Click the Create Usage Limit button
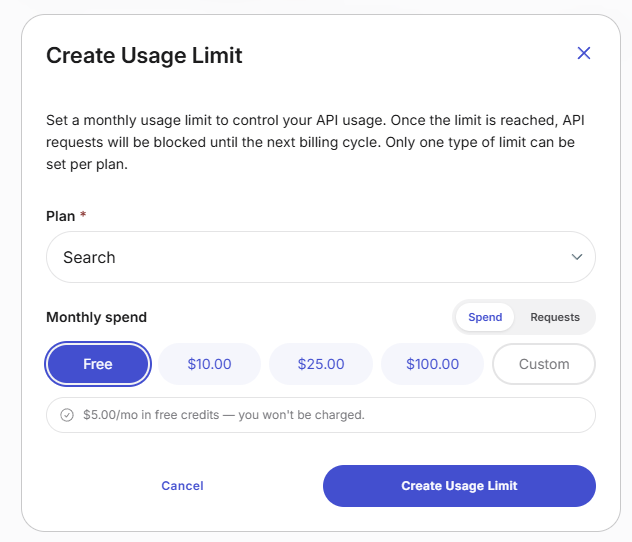The image size is (632, 542). pos(459,486)
